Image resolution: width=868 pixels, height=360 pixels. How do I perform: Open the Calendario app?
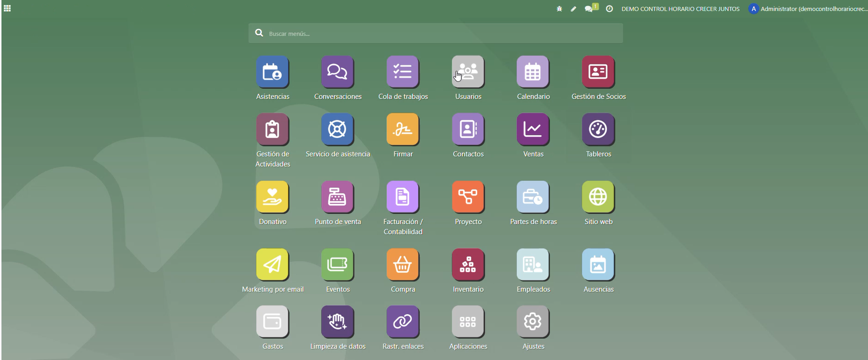[533, 72]
